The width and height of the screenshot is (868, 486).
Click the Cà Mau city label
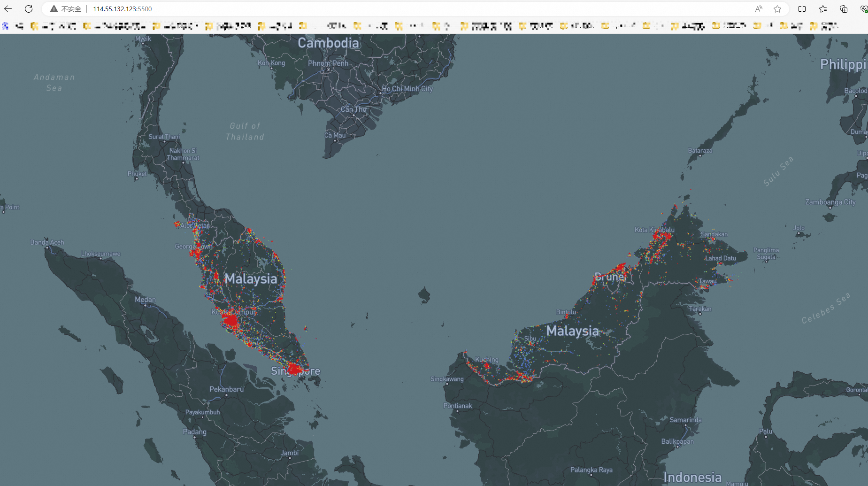coord(335,135)
